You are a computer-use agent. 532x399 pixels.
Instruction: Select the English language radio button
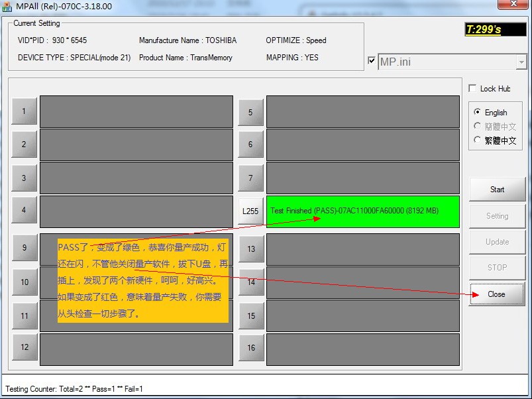(x=478, y=112)
